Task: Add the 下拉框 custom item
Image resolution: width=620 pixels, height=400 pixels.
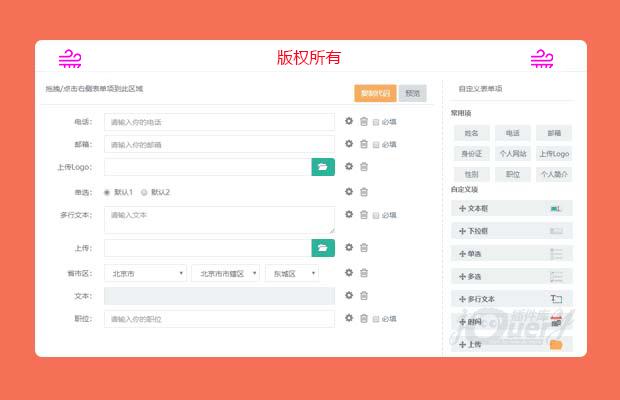Action: pos(511,231)
